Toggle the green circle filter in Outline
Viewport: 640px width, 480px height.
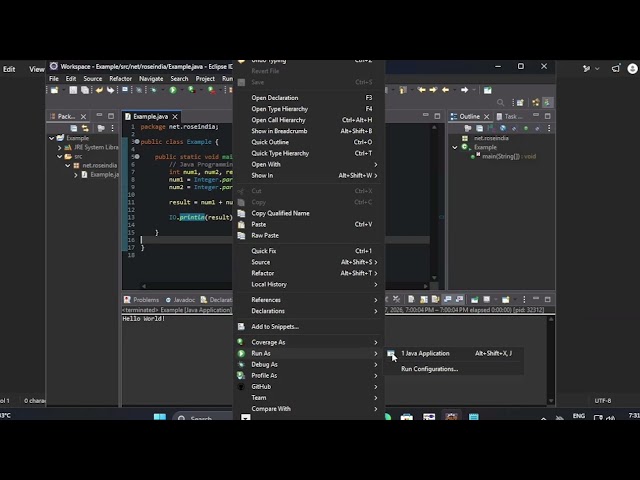click(x=526, y=129)
